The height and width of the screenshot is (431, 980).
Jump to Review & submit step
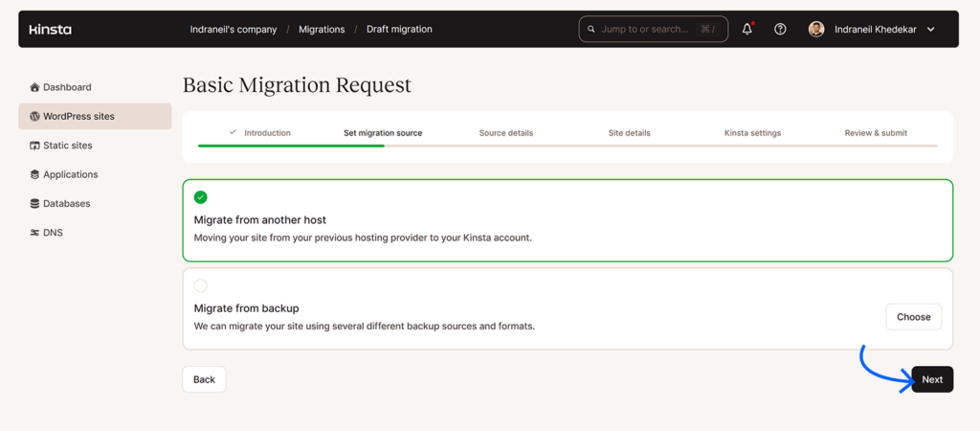pyautogui.click(x=877, y=132)
